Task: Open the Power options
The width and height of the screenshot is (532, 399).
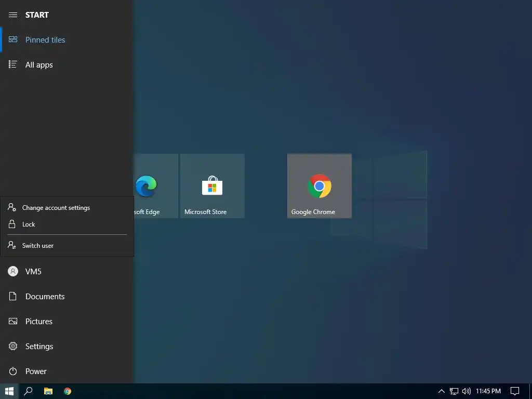Action: tap(67, 371)
